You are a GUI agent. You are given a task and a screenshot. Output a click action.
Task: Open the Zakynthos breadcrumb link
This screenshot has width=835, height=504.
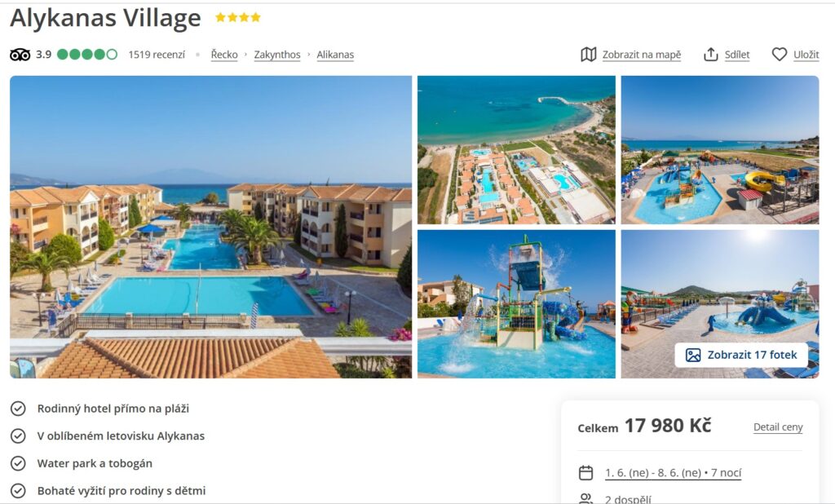(277, 55)
